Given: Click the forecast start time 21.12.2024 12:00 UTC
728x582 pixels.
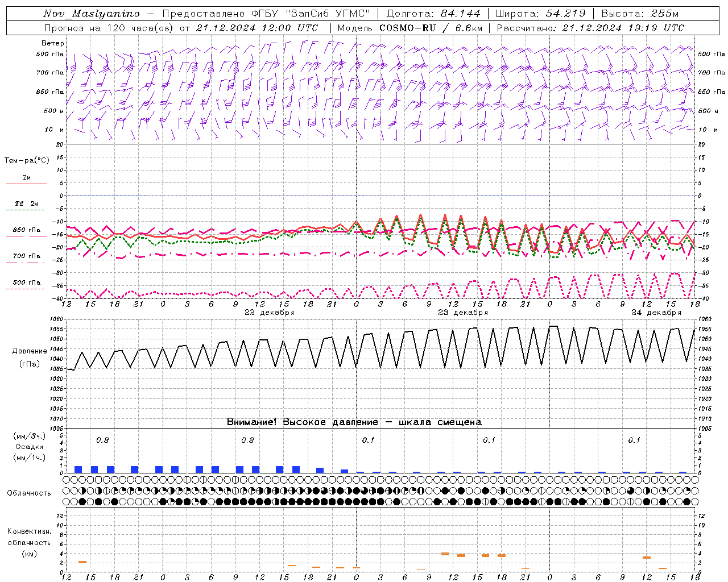Looking at the screenshot, I should [x=257, y=28].
